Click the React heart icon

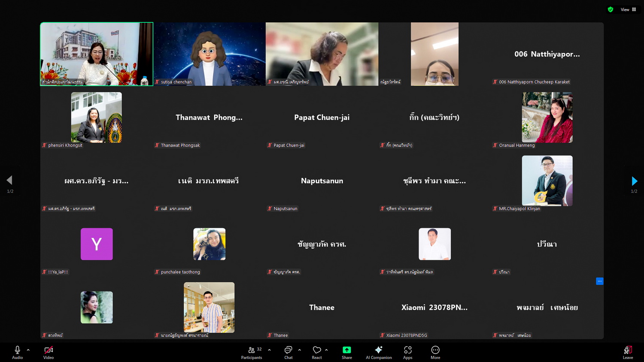coord(317,352)
